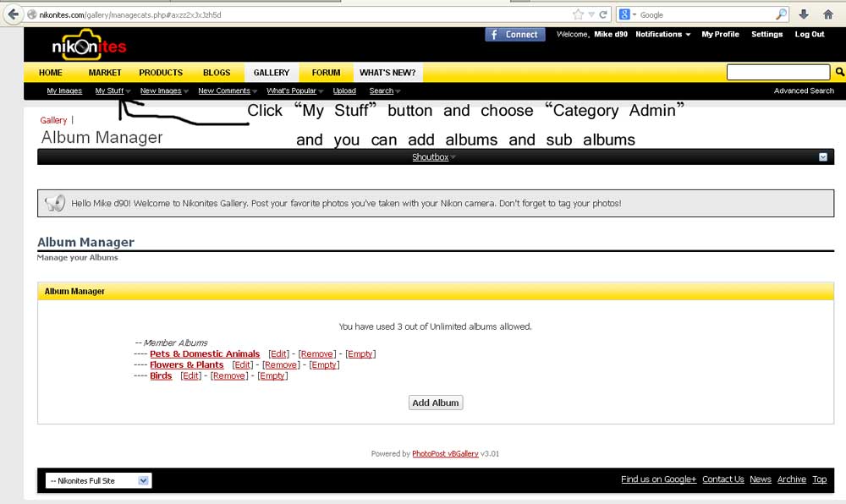Click the Nikonites logo
Viewport: 846px width, 504px height.
(x=87, y=46)
